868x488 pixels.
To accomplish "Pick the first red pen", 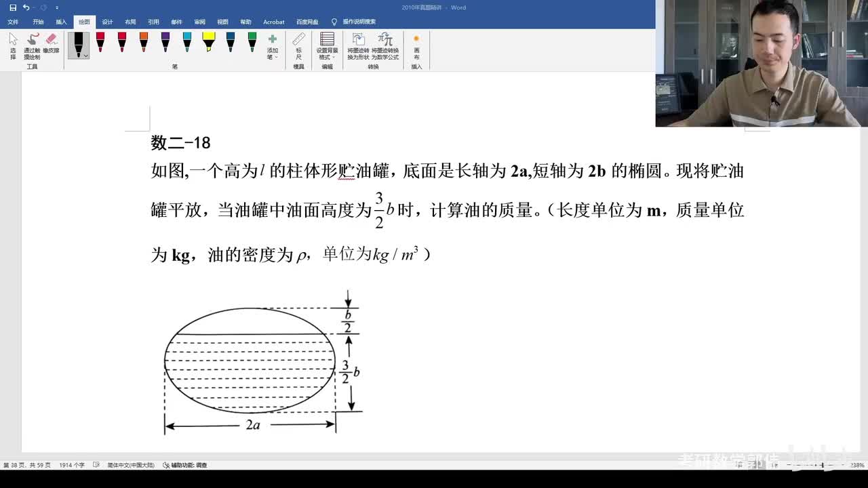I will coord(100,42).
